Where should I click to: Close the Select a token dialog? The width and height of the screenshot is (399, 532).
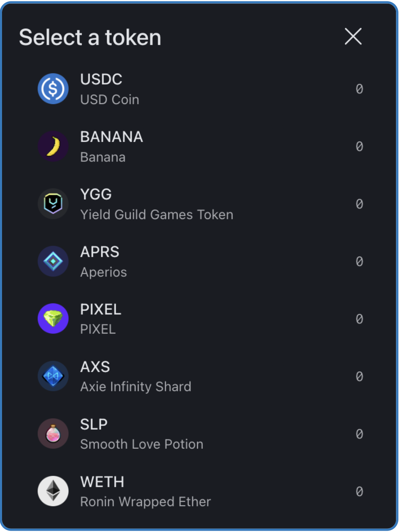tap(353, 36)
